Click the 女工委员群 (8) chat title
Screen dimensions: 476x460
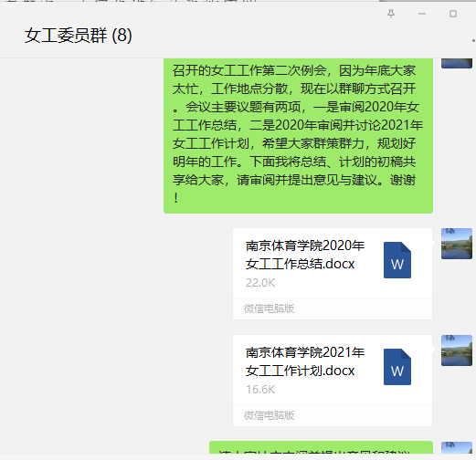click(78, 36)
